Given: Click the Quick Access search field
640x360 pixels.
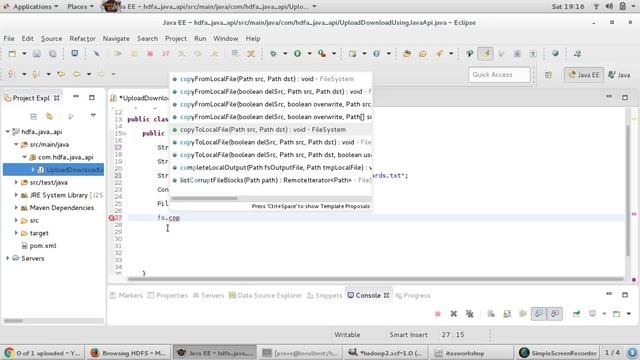Looking at the screenshot, I should click(499, 75).
